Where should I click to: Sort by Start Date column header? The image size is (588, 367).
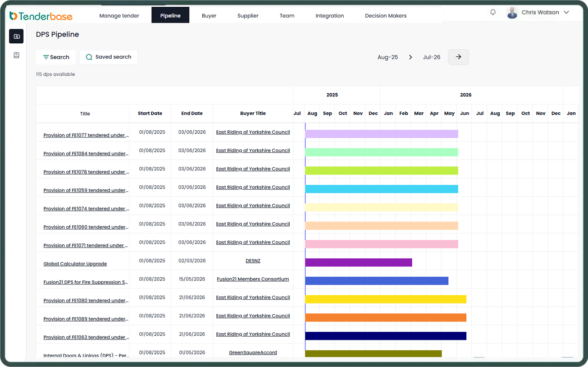click(150, 114)
